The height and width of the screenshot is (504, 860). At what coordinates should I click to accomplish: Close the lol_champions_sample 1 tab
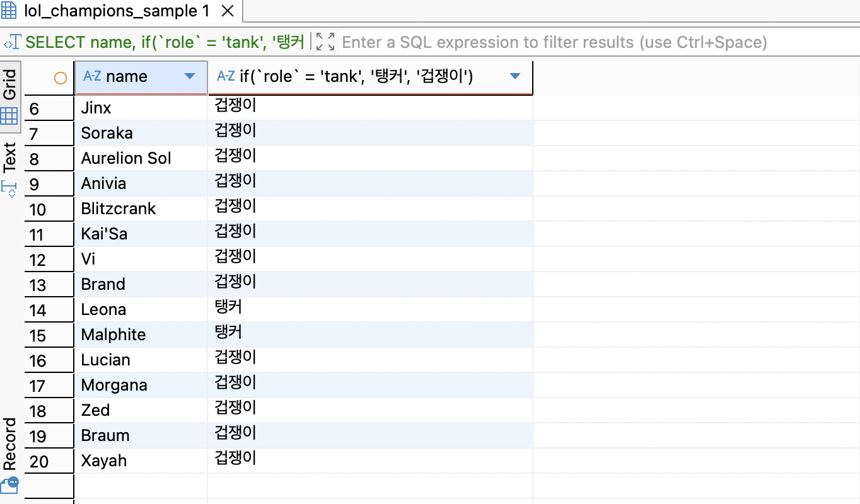pyautogui.click(x=228, y=11)
